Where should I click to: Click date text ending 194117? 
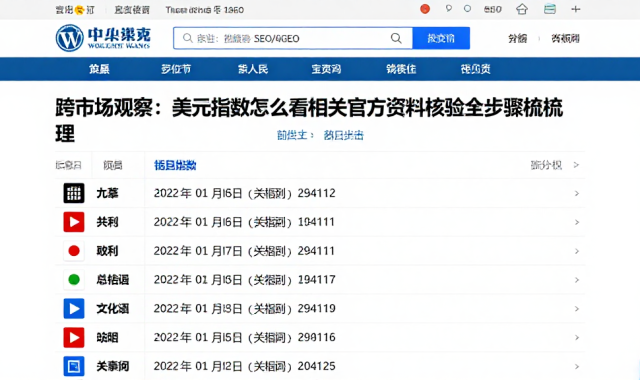[244, 280]
